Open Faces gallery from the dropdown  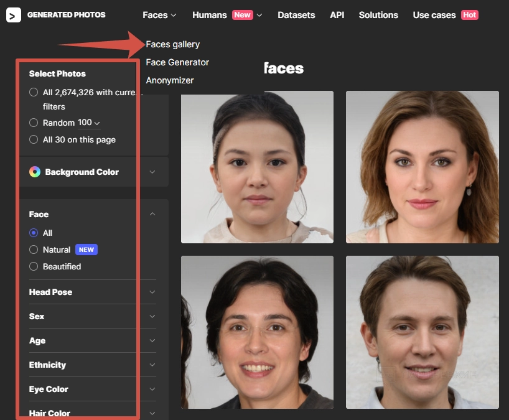[x=173, y=44]
